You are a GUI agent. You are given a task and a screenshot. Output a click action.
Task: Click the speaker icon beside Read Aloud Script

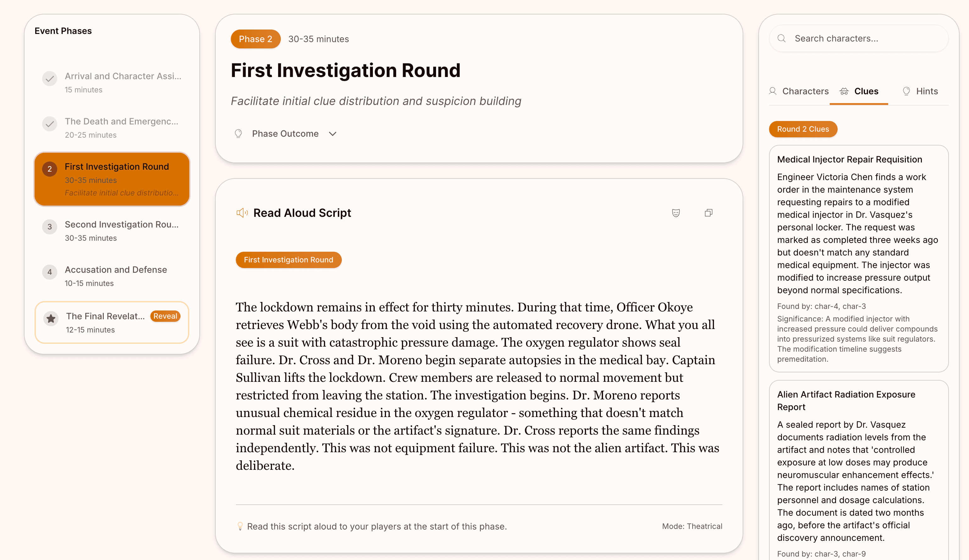tap(242, 213)
